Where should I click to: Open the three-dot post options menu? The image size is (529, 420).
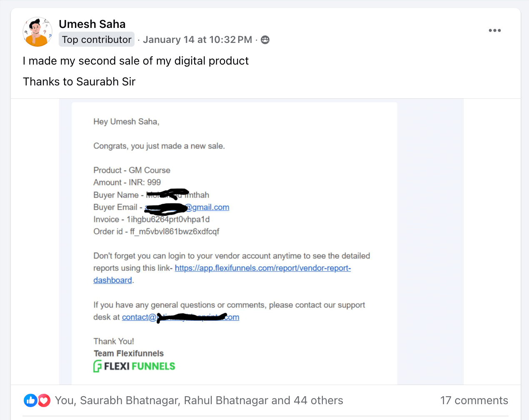(494, 30)
